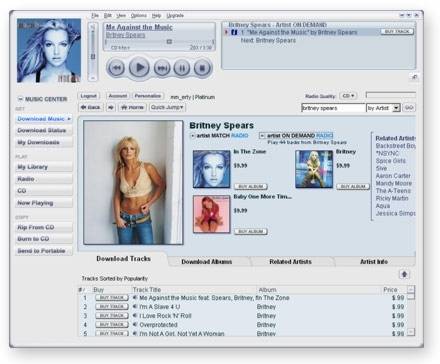Collapse the MUSIC CENTER sidebar toggle
440x364 pixels.
[x=20, y=99]
